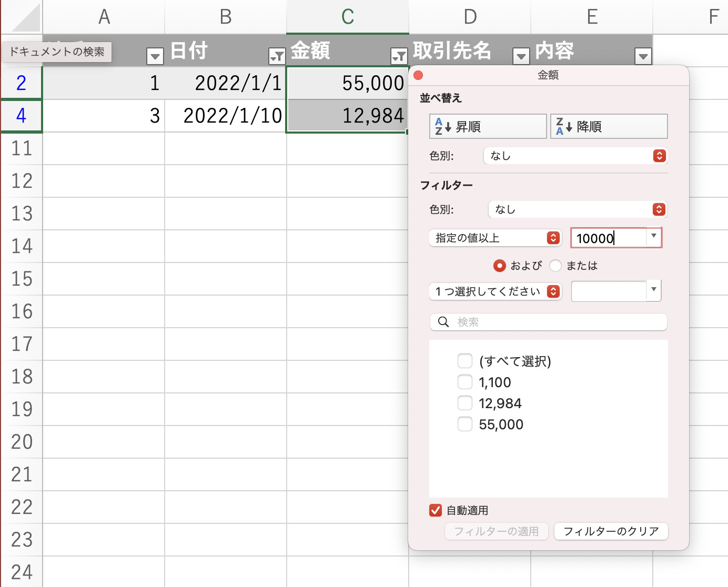Open the 指定の値以上 condition dropdown
The height and width of the screenshot is (587, 728).
click(495, 238)
